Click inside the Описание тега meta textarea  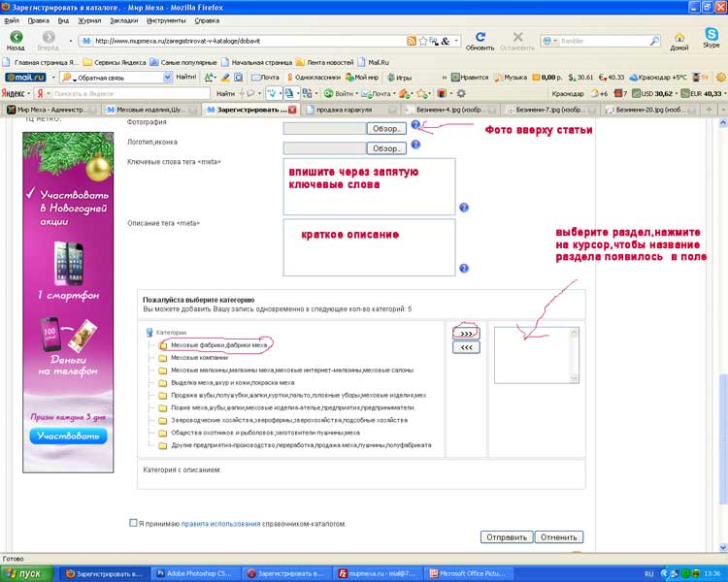pos(369,246)
